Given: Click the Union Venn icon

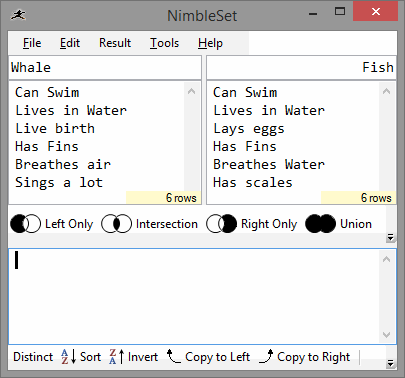Looking at the screenshot, I should [x=320, y=224].
